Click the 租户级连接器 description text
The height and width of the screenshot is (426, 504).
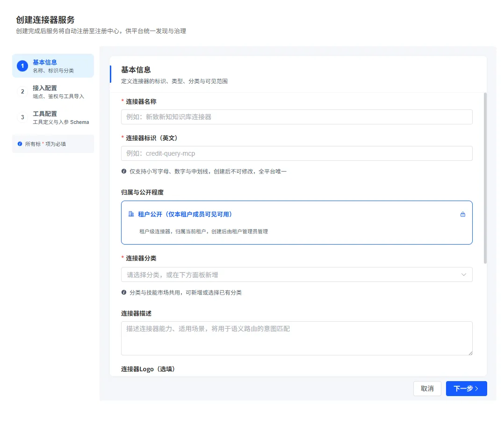pyautogui.click(x=203, y=231)
